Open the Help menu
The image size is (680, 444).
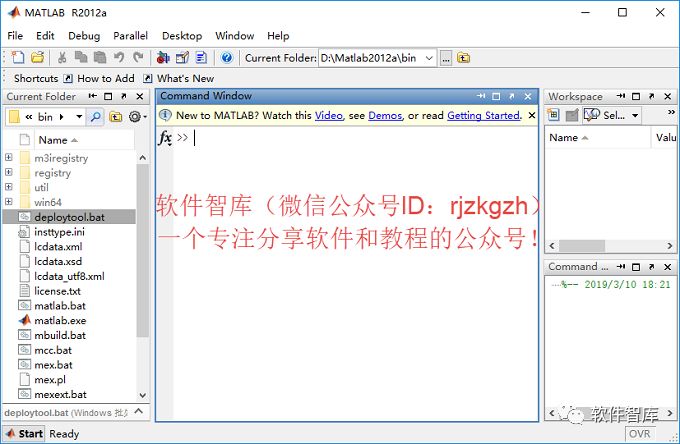point(278,36)
